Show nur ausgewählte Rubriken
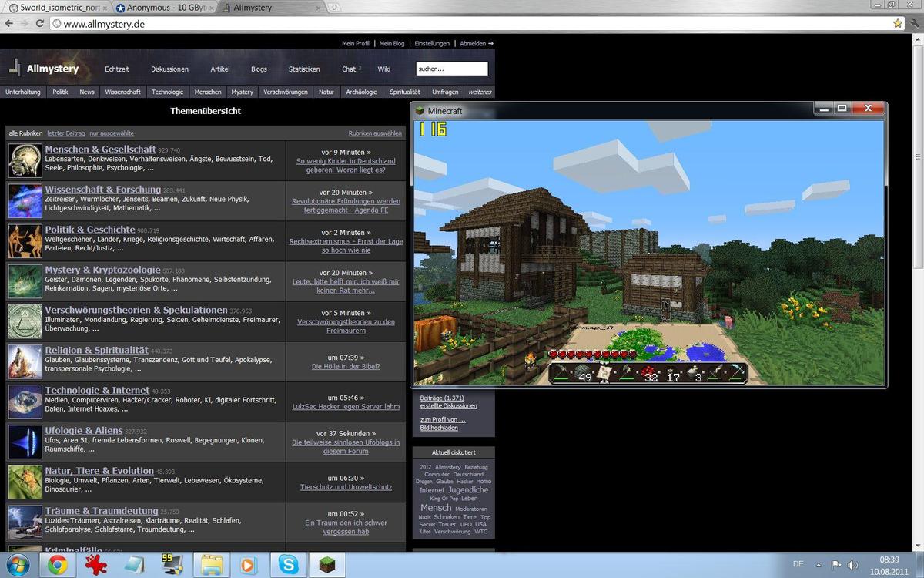The image size is (924, 578). click(112, 133)
